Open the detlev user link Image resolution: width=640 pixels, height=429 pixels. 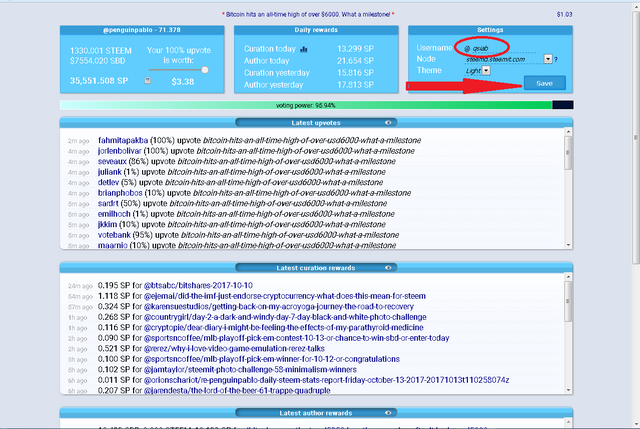[x=109, y=182]
